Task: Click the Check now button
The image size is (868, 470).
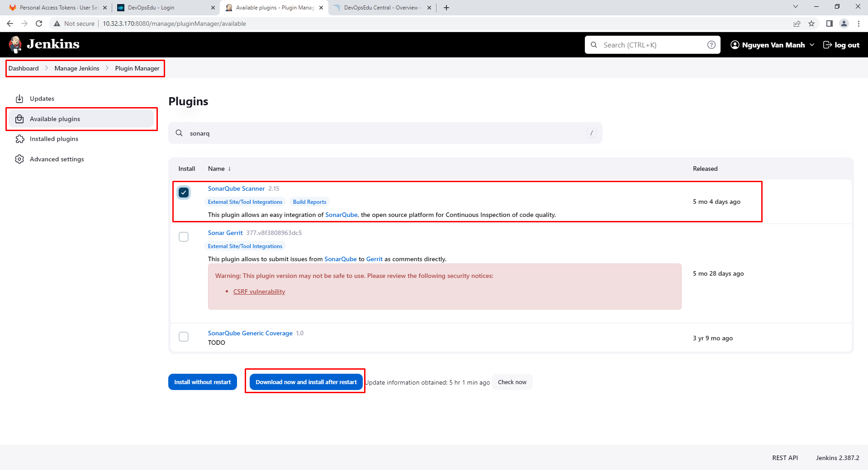Action: click(512, 382)
